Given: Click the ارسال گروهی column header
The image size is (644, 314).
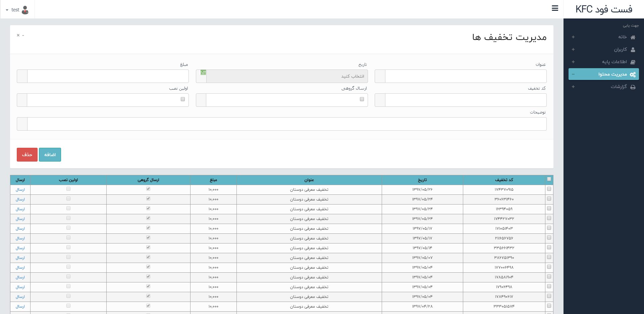Looking at the screenshot, I should [148, 180].
